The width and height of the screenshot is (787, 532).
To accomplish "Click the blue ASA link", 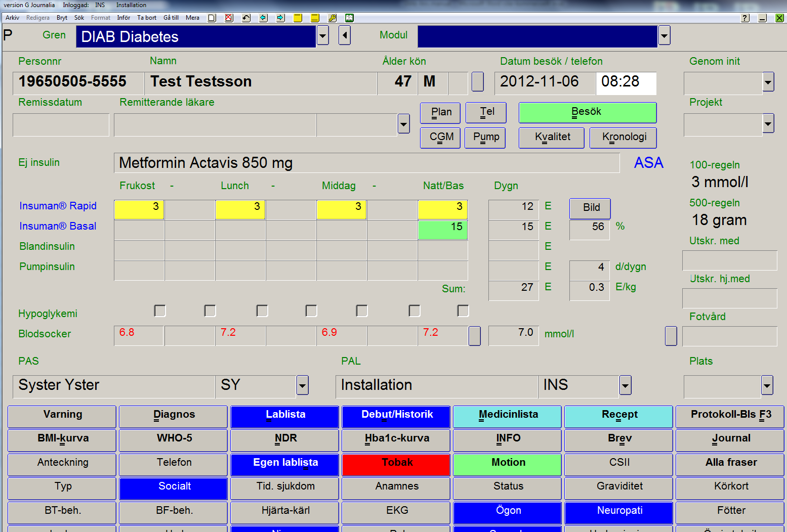I will point(649,163).
